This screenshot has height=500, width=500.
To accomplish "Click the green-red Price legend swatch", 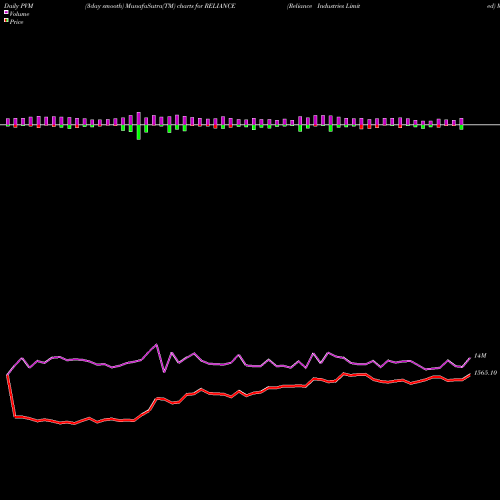I will tap(6, 20).
